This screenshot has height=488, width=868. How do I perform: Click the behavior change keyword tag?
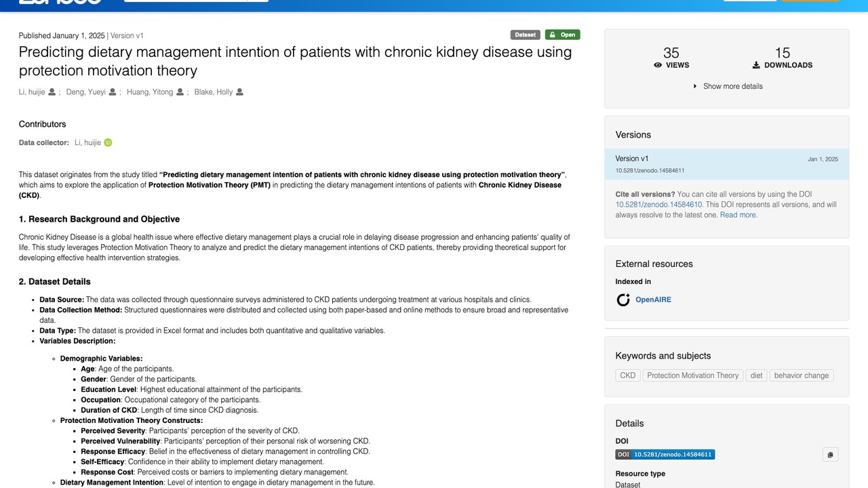[801, 375]
